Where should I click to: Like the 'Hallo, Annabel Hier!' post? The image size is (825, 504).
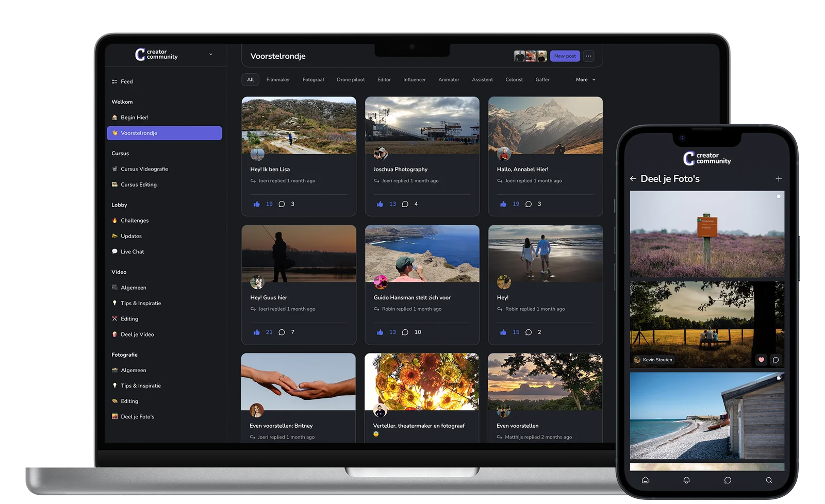click(503, 204)
